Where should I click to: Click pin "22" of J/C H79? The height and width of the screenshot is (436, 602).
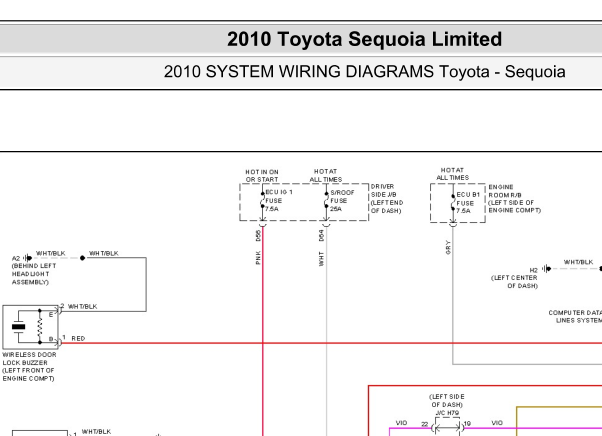pos(425,424)
